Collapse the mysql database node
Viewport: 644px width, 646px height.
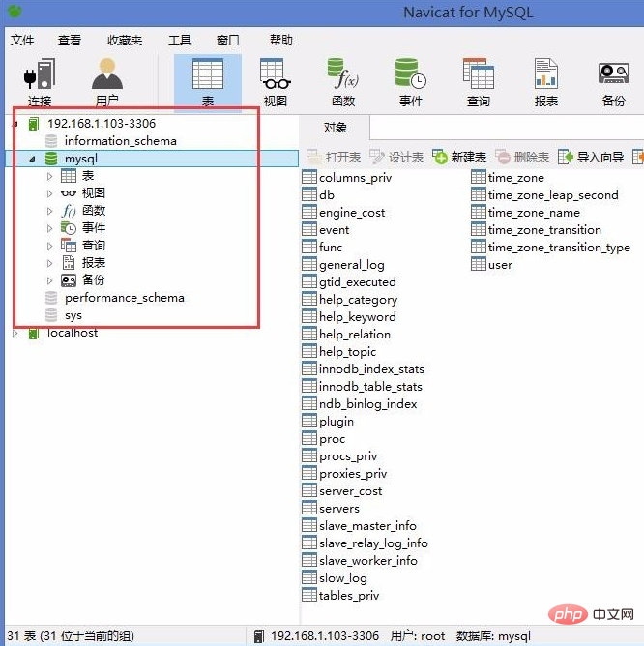(x=32, y=159)
